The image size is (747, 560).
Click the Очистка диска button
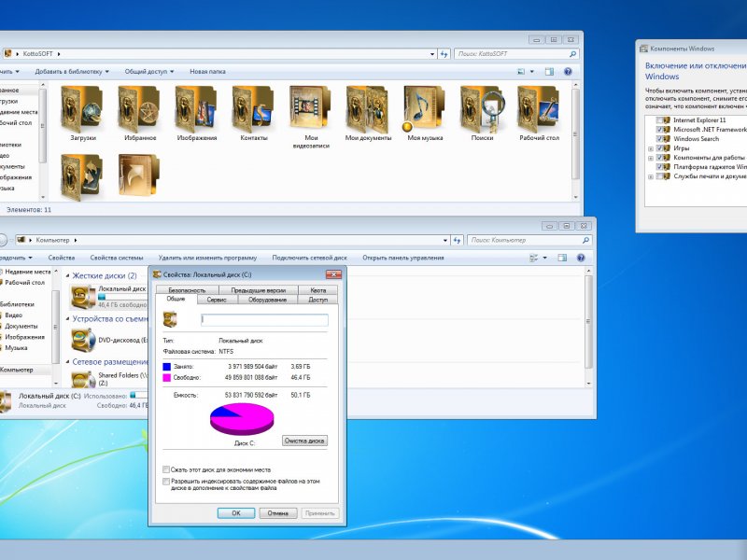[x=304, y=441]
